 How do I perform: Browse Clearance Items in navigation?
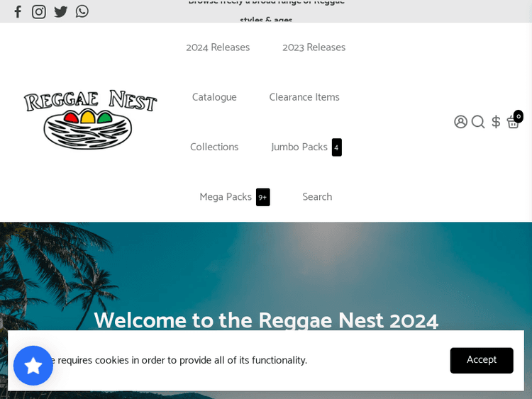pyautogui.click(x=304, y=97)
